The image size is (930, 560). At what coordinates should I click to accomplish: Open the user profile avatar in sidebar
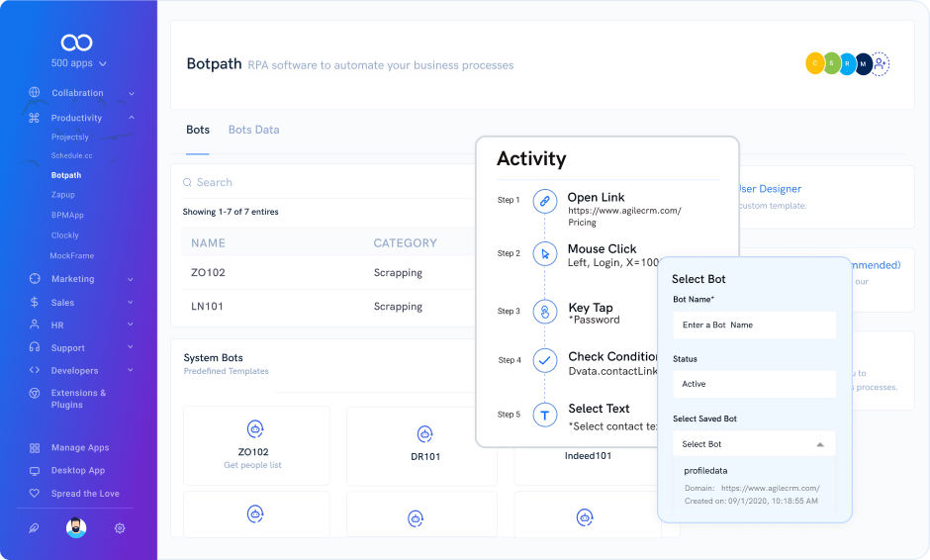(76, 528)
